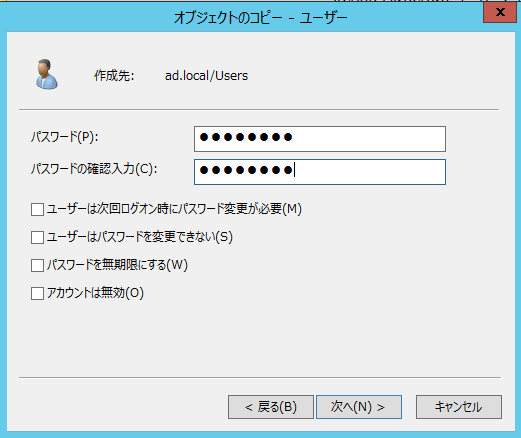Click the オブジェクトのコピー - ユーザー title bar

pyautogui.click(x=260, y=17)
